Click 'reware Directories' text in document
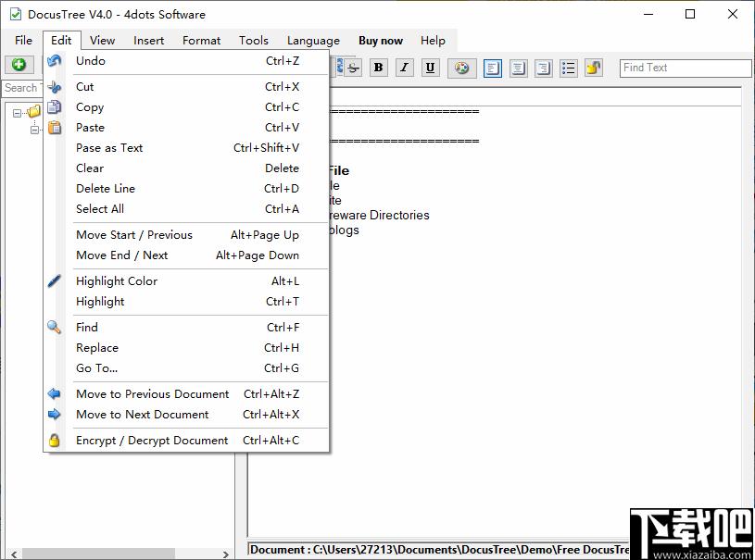755x560 pixels. [379, 215]
